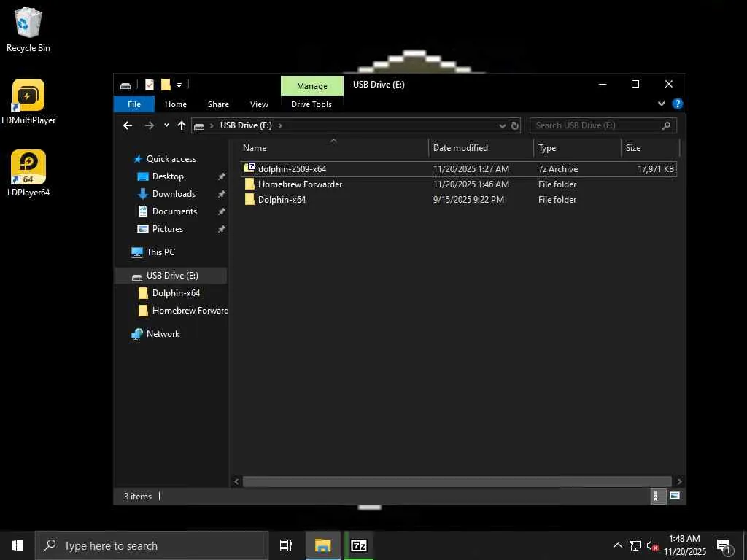
Task: Click the drive icon in the title bar
Action: (x=125, y=85)
